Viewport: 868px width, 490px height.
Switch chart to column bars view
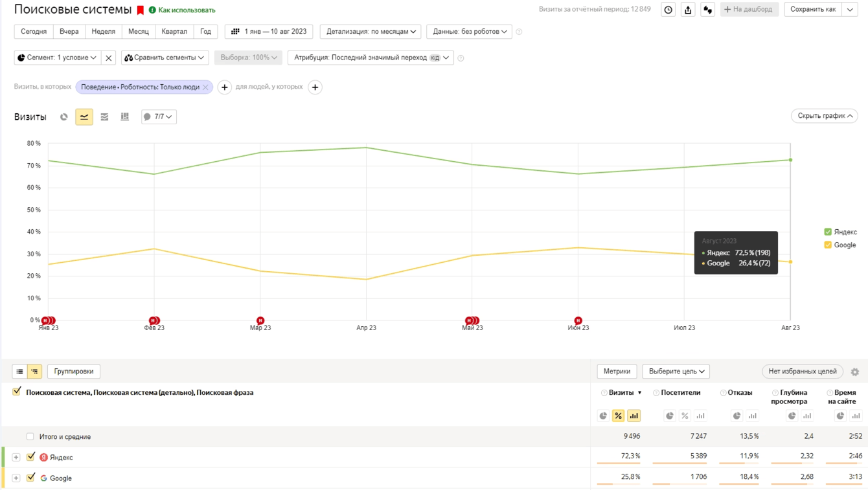125,117
